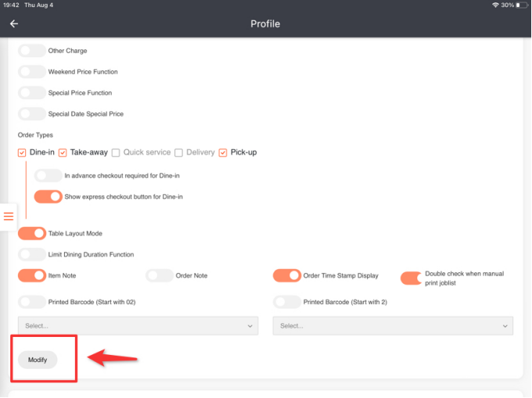Tap the Wi-Fi status icon
Screen dimensions: 532x398
click(495, 5)
